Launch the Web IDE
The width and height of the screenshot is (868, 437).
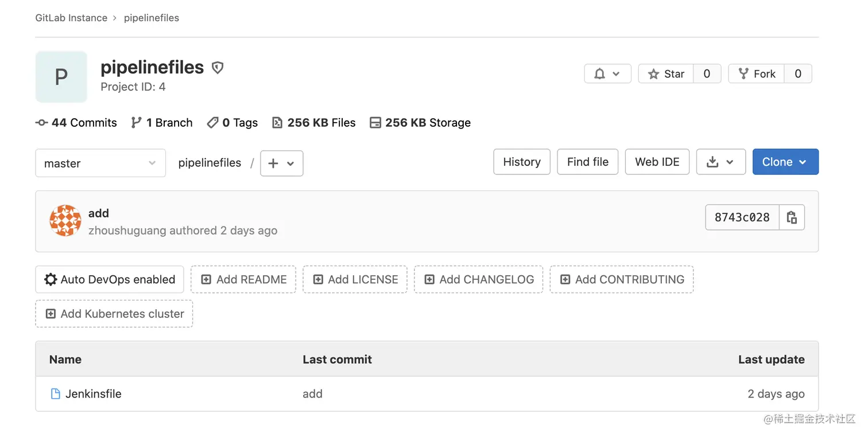(x=657, y=162)
